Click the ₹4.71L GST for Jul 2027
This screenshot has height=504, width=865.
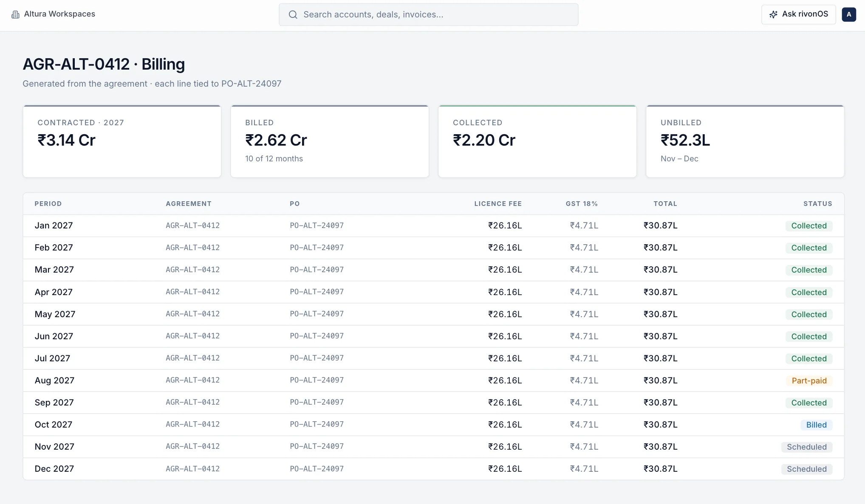click(x=584, y=358)
